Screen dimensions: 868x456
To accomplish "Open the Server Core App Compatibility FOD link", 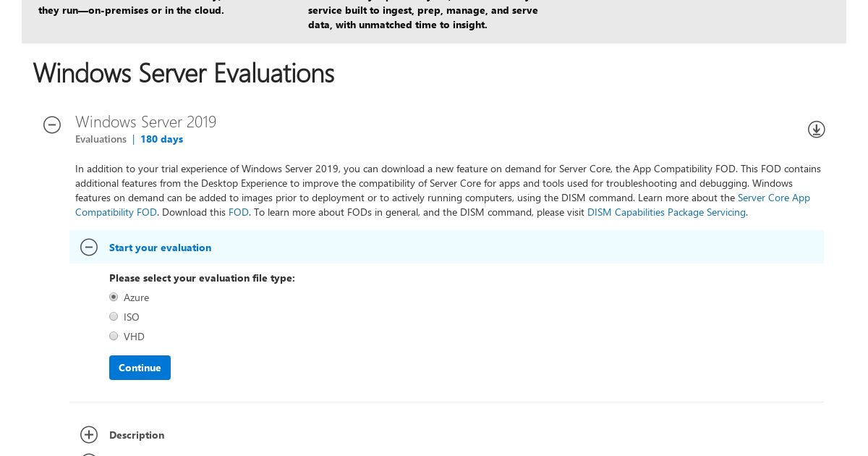I will click(773, 198).
